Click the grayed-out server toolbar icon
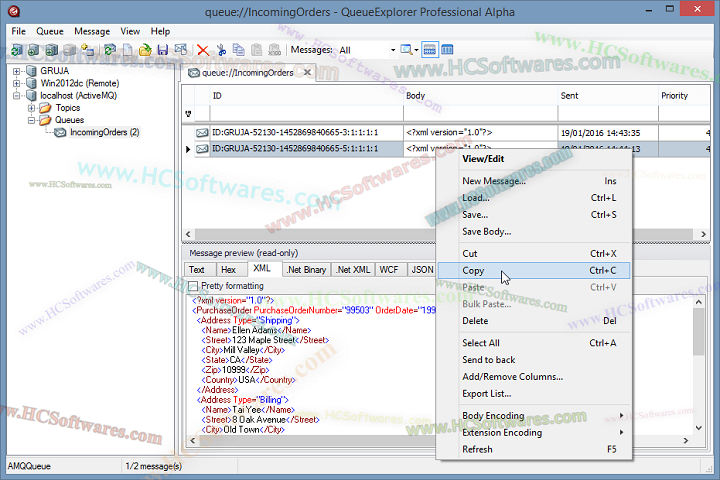Screen dimensions: 720x480 click(69, 50)
